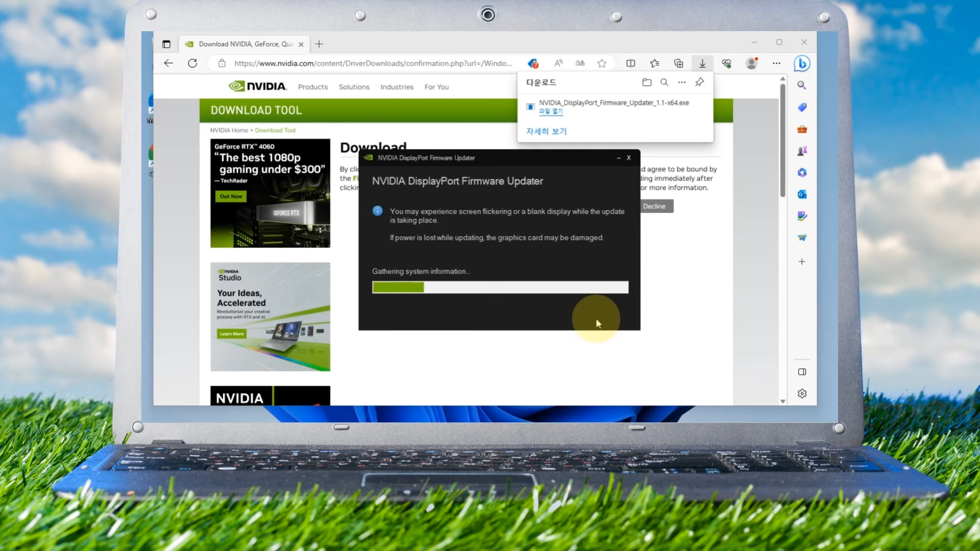Click the Decline button
980x551 pixels.
click(x=655, y=206)
